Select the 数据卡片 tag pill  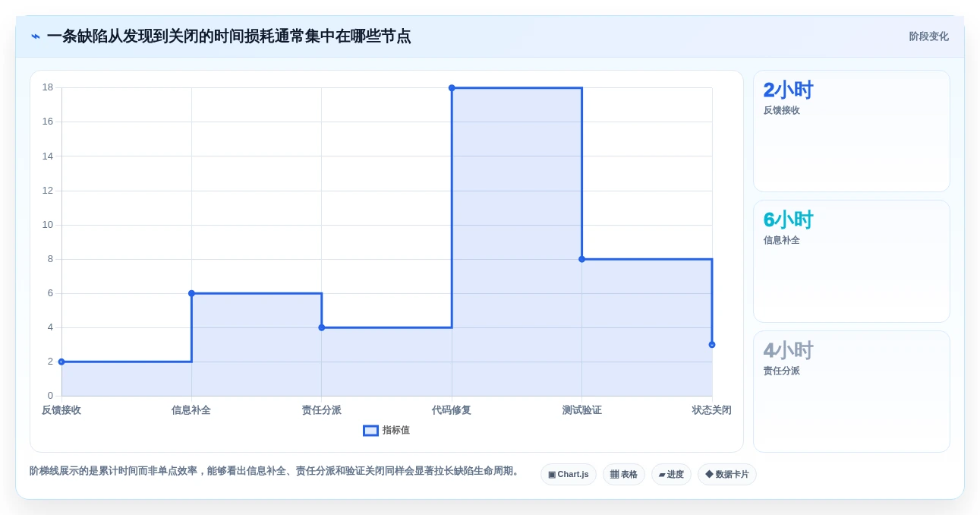(x=727, y=475)
